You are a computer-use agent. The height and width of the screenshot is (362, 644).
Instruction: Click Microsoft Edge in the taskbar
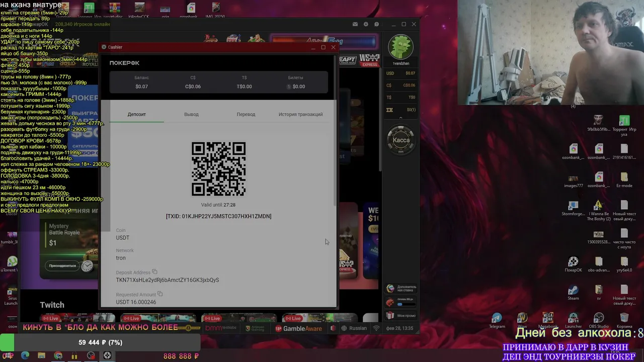pos(25,355)
